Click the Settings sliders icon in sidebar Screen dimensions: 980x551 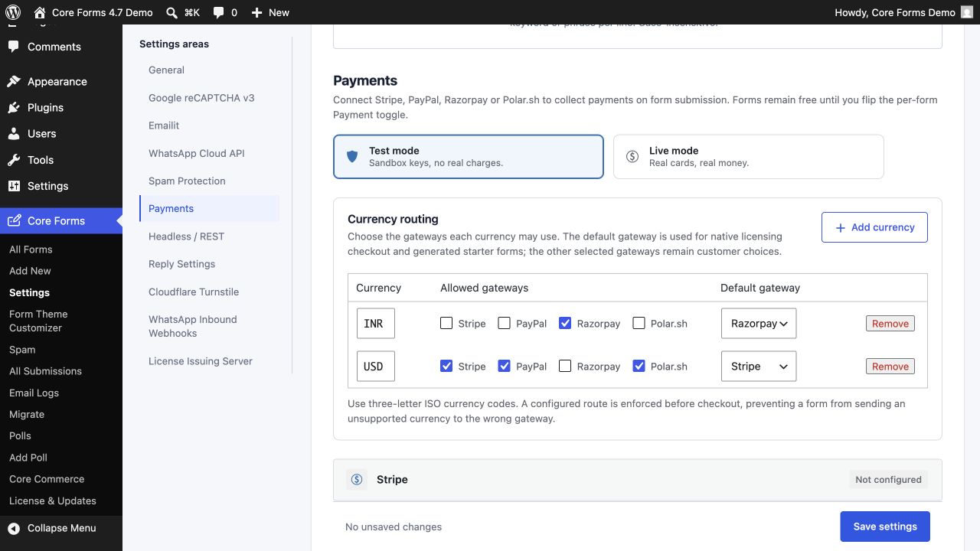tap(14, 186)
